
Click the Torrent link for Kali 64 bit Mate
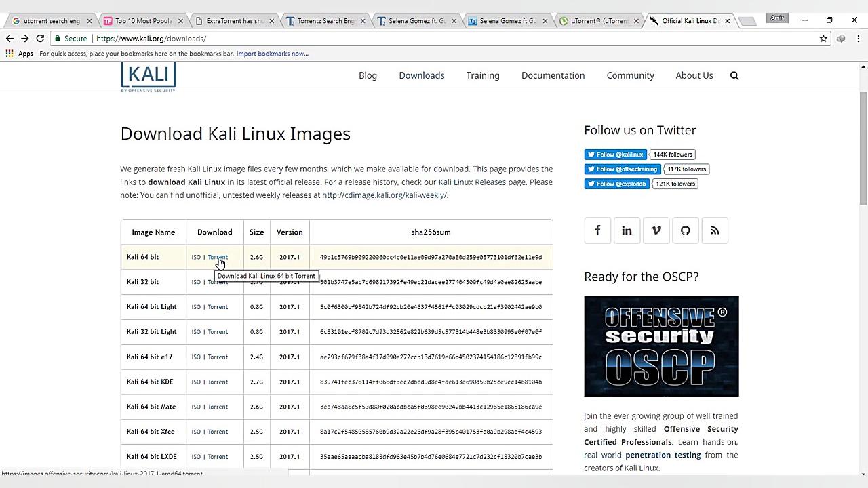pyautogui.click(x=218, y=407)
